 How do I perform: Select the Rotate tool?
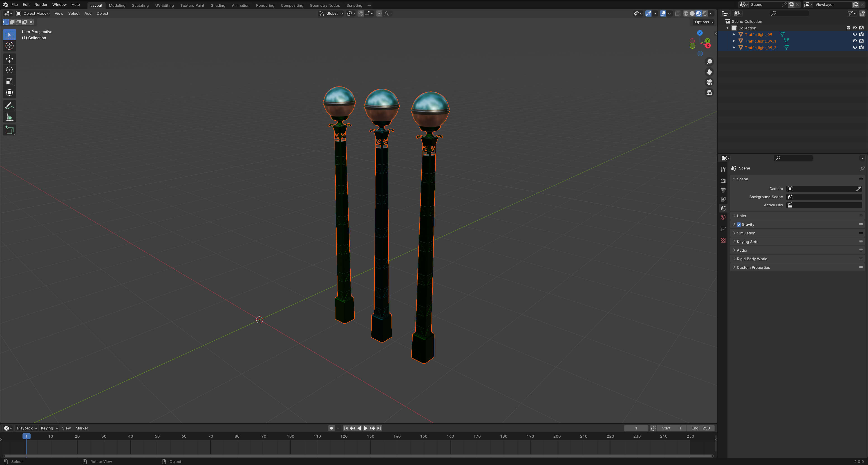[9, 70]
